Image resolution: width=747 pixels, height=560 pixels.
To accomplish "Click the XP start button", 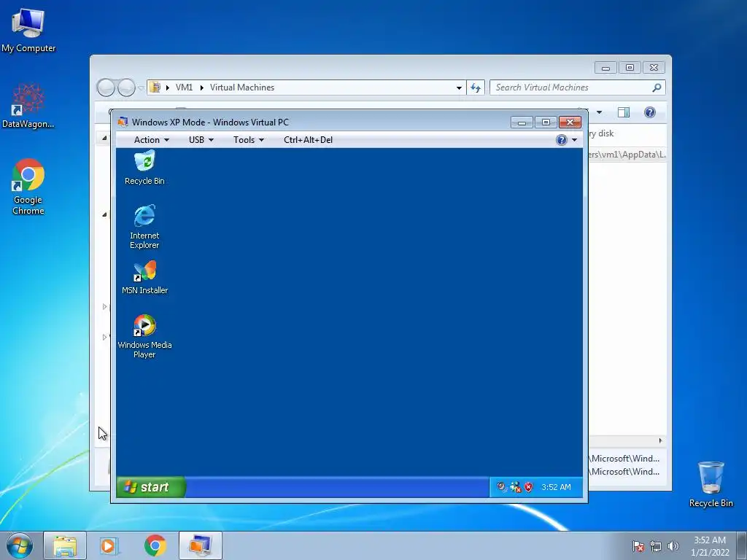I will [x=150, y=486].
